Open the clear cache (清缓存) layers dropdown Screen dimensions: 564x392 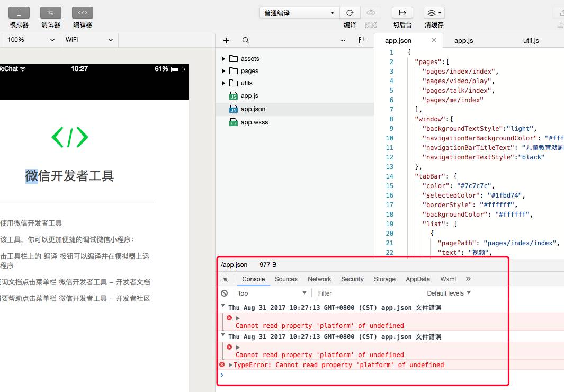(434, 13)
